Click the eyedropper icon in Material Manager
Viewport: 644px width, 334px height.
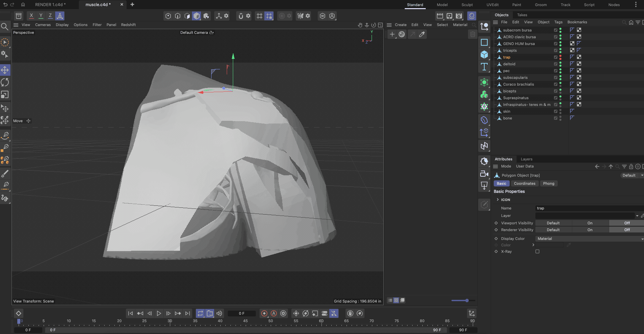(x=422, y=34)
